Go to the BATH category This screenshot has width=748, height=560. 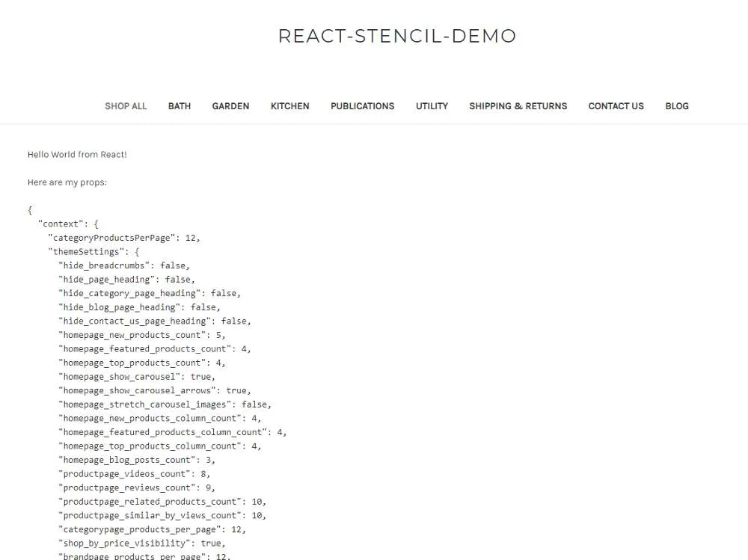pos(180,106)
